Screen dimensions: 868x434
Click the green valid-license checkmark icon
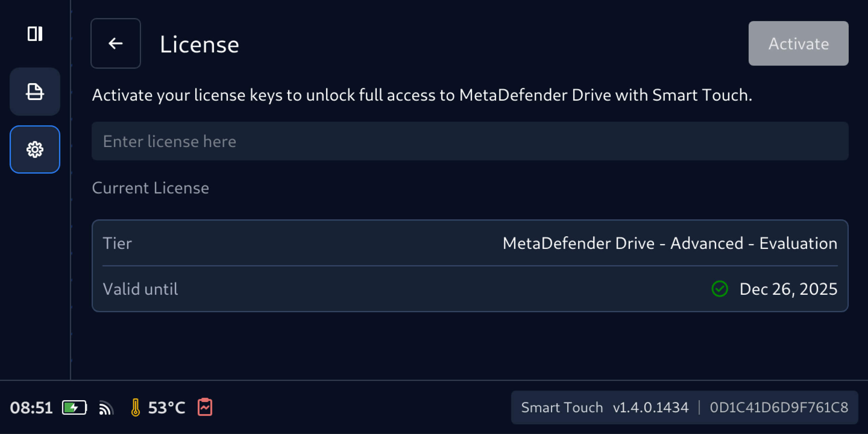[720, 289]
